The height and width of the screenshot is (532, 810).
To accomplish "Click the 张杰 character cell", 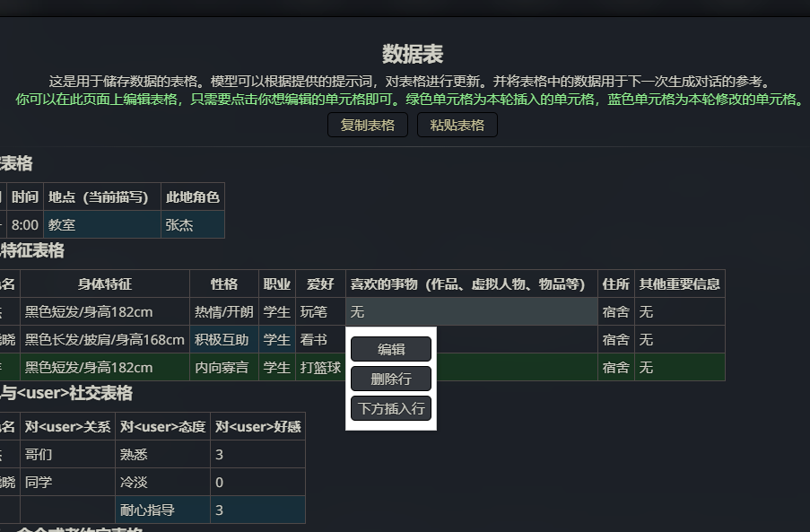I will coord(192,225).
